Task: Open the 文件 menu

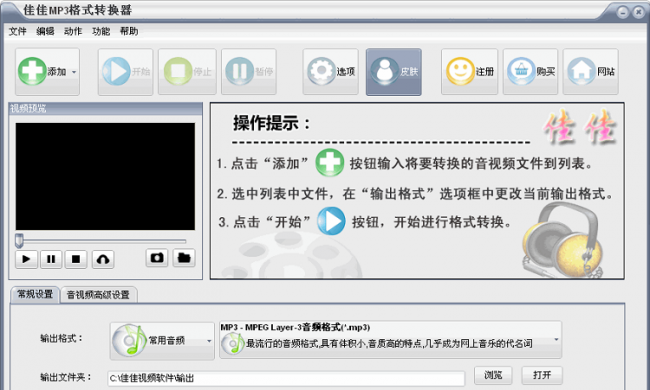Action: click(17, 31)
